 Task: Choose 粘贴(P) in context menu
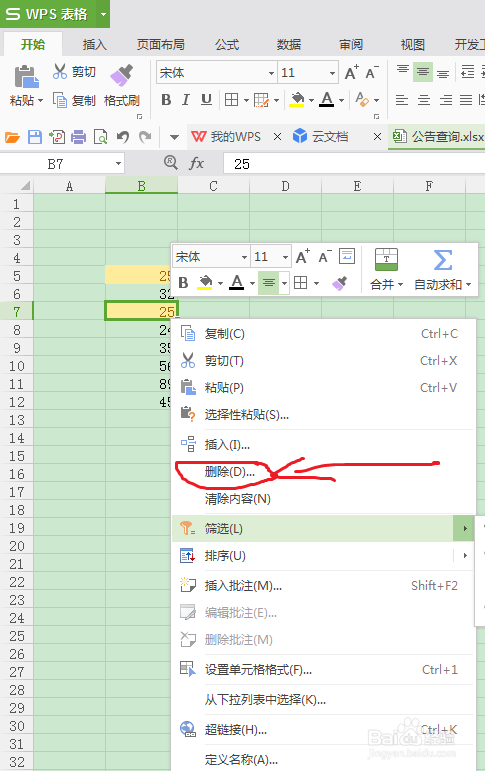click(324, 388)
